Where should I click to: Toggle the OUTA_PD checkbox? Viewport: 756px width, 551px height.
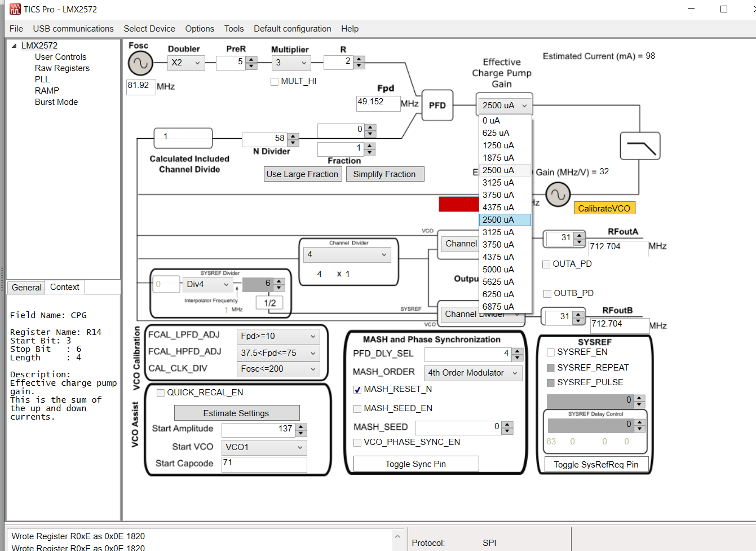point(546,265)
